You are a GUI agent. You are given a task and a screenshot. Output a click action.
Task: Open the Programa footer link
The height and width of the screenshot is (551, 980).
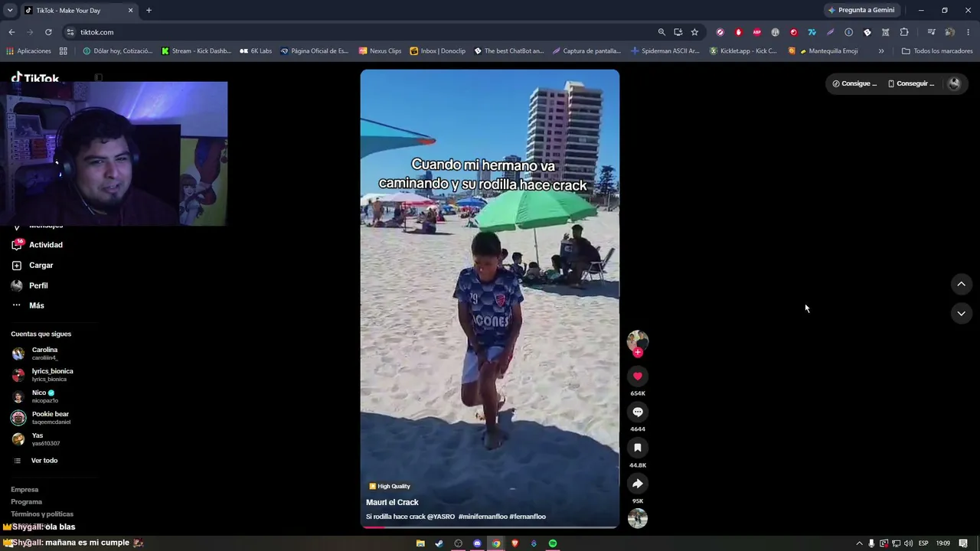(27, 502)
